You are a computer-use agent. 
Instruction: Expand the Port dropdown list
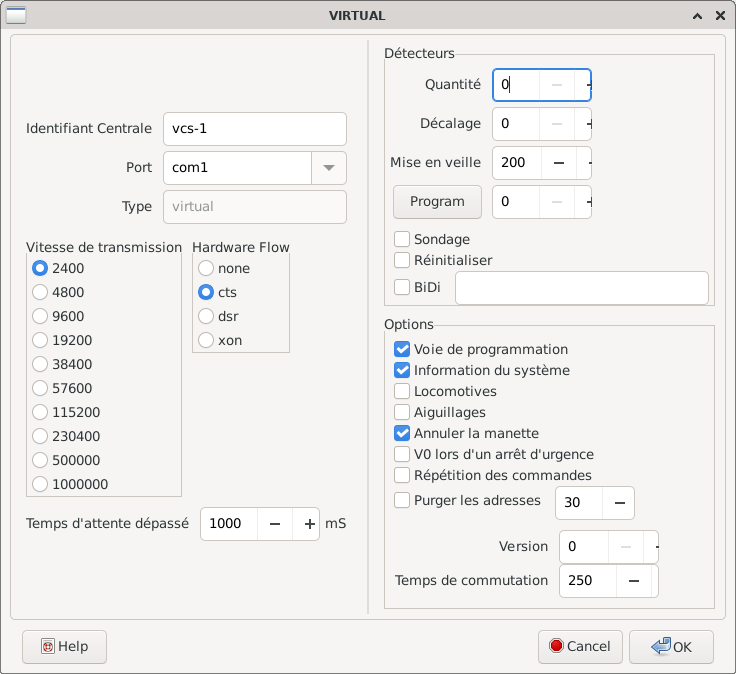[x=329, y=168]
